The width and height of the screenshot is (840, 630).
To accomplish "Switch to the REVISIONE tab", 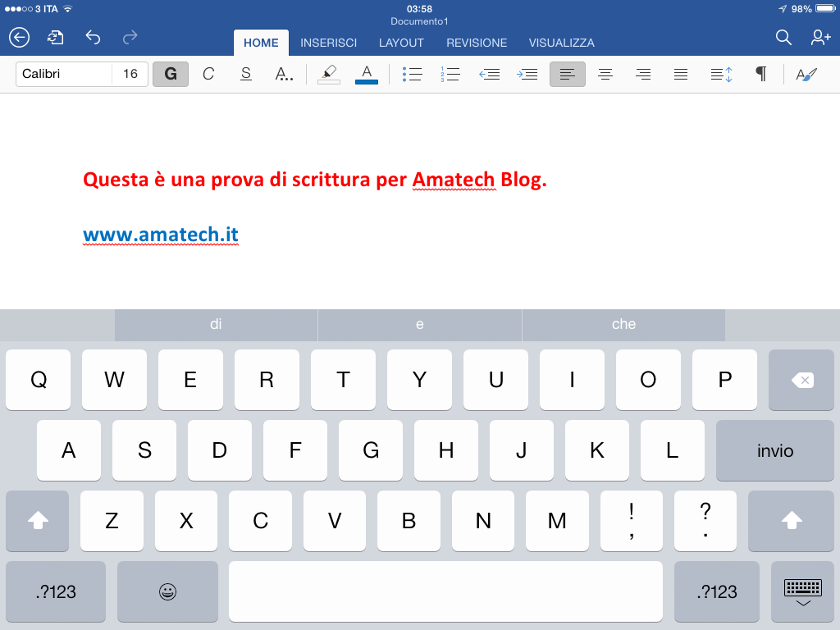I will pyautogui.click(x=476, y=43).
